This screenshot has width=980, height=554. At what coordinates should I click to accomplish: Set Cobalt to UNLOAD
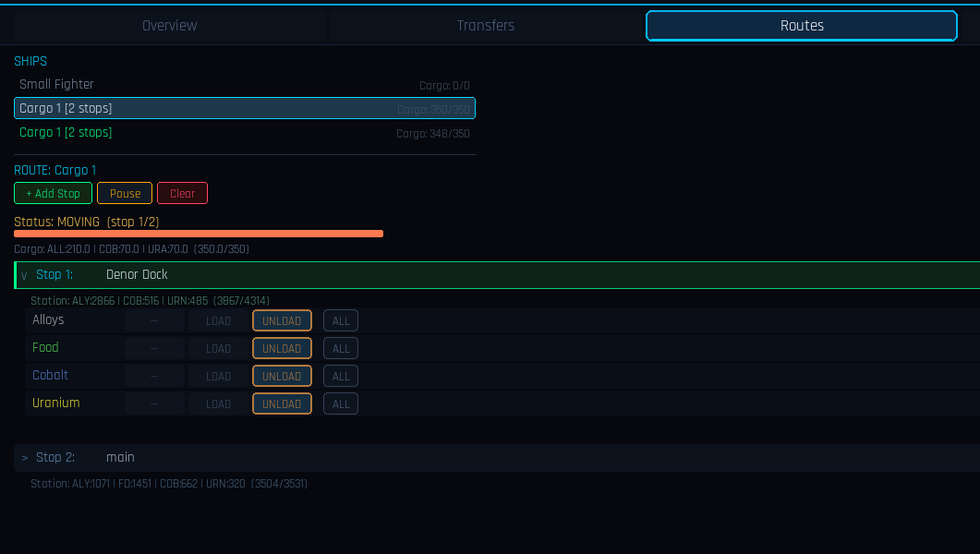point(282,376)
